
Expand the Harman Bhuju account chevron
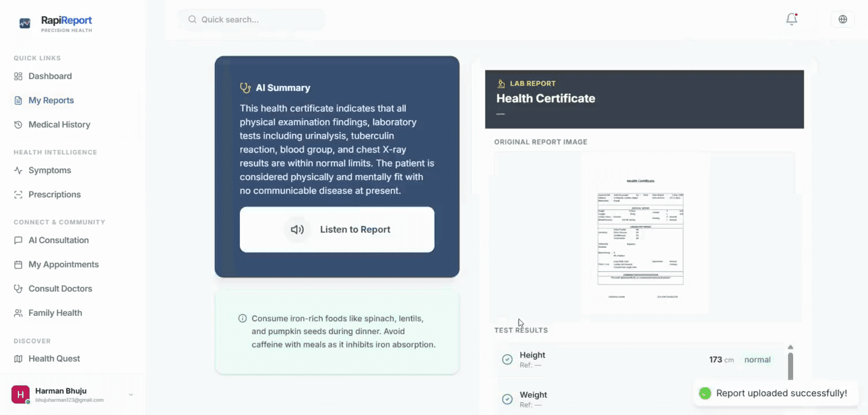131,395
